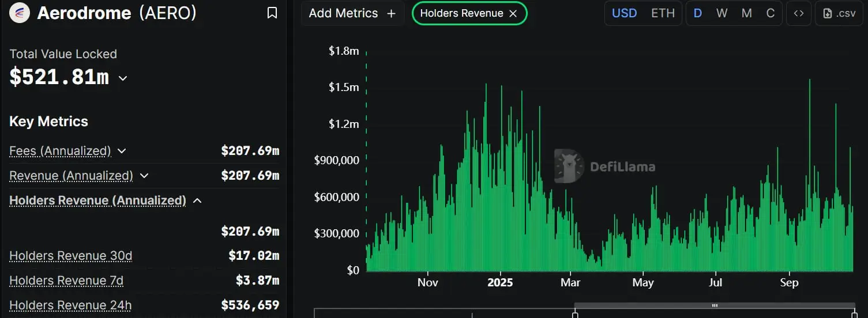868x318 pixels.
Task: Click the Holders Revenue 30d label
Action: (x=70, y=256)
